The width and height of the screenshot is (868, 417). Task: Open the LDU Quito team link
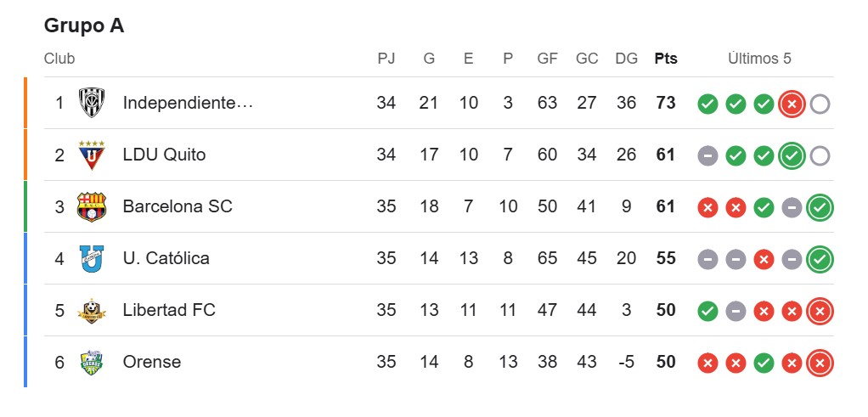[164, 155]
